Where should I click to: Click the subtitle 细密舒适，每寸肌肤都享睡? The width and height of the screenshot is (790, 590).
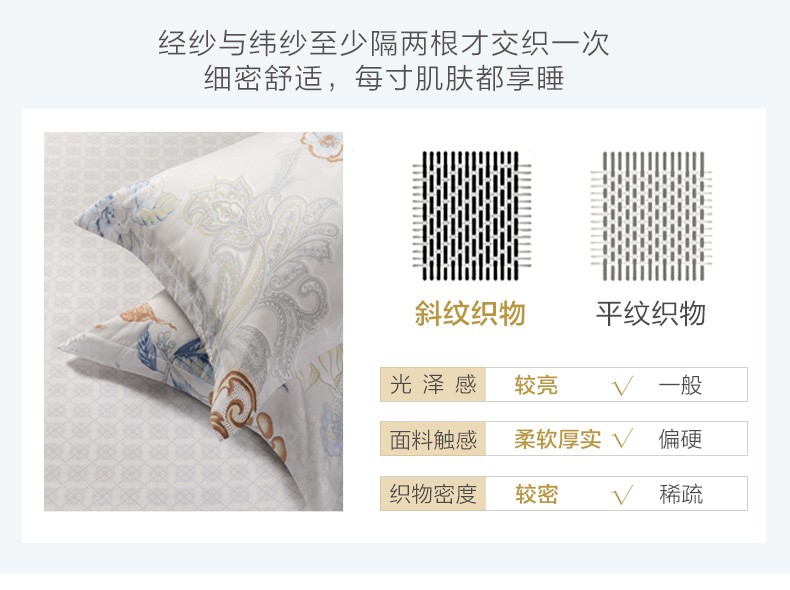point(384,79)
